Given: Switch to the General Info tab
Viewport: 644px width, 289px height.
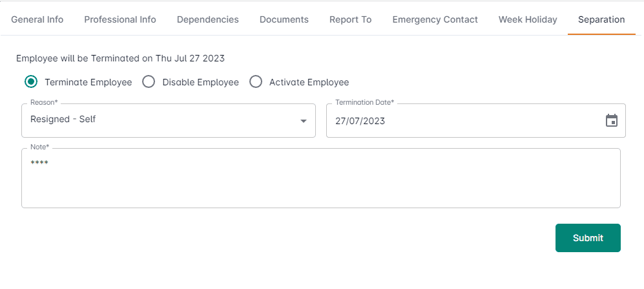Looking at the screenshot, I should coord(37,19).
